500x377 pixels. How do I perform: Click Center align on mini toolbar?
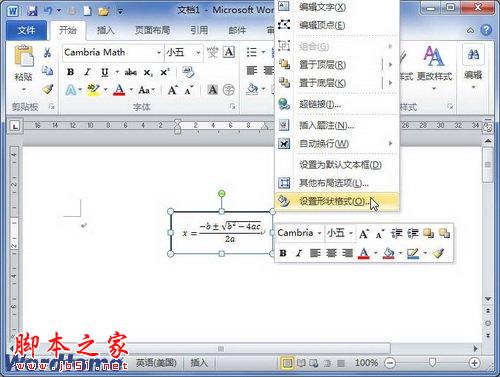331,253
